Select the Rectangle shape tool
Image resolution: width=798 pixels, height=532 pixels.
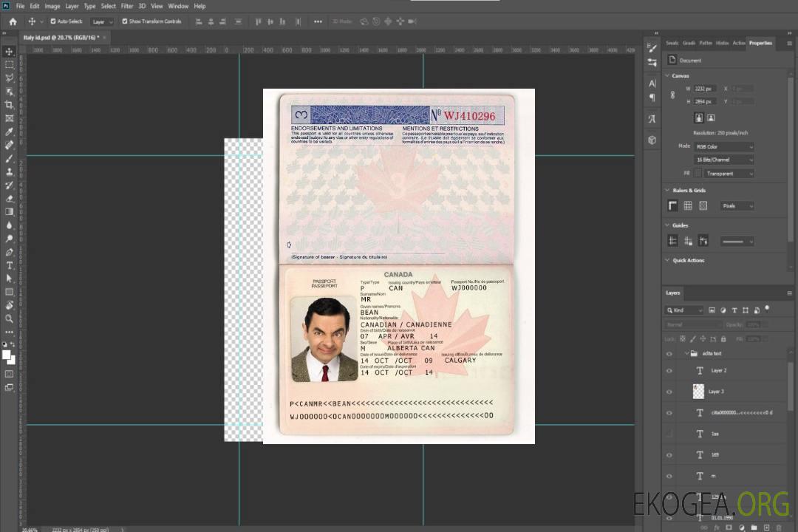coord(9,292)
